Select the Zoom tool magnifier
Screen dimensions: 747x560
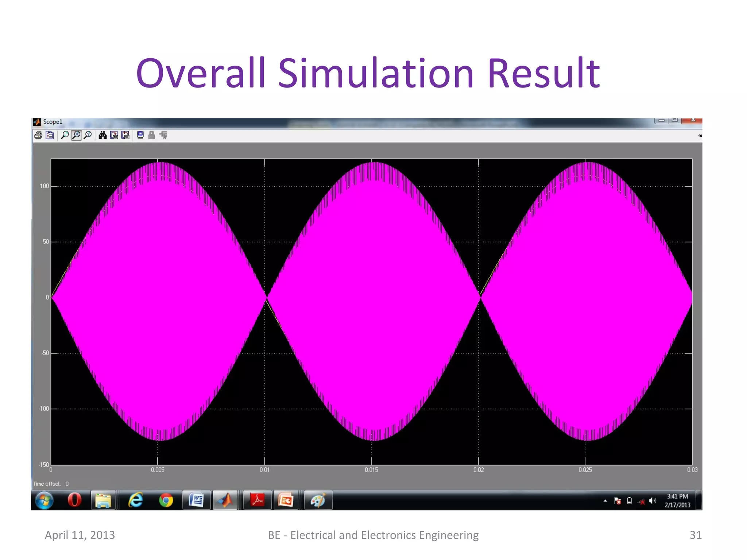click(65, 136)
